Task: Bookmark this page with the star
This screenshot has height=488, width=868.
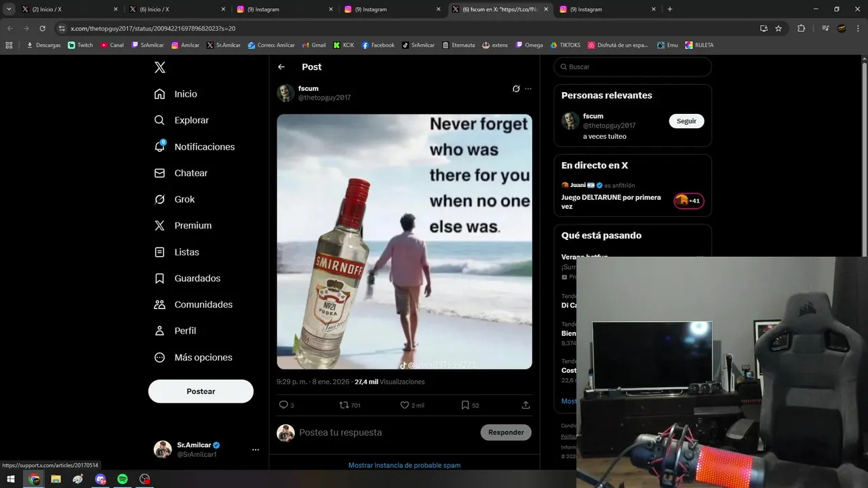Action: click(778, 28)
